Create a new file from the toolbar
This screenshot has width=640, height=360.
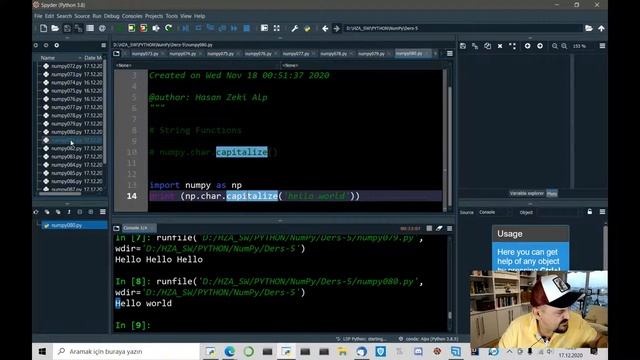coord(44,28)
